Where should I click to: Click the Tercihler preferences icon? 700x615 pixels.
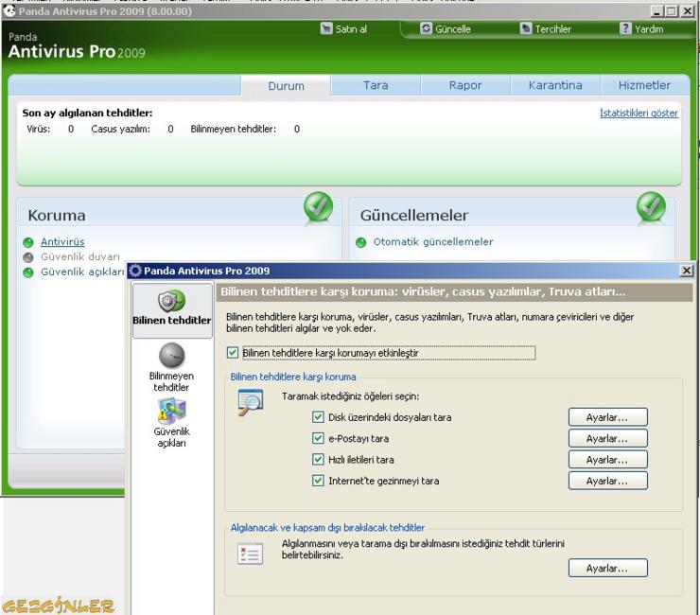click(x=526, y=28)
